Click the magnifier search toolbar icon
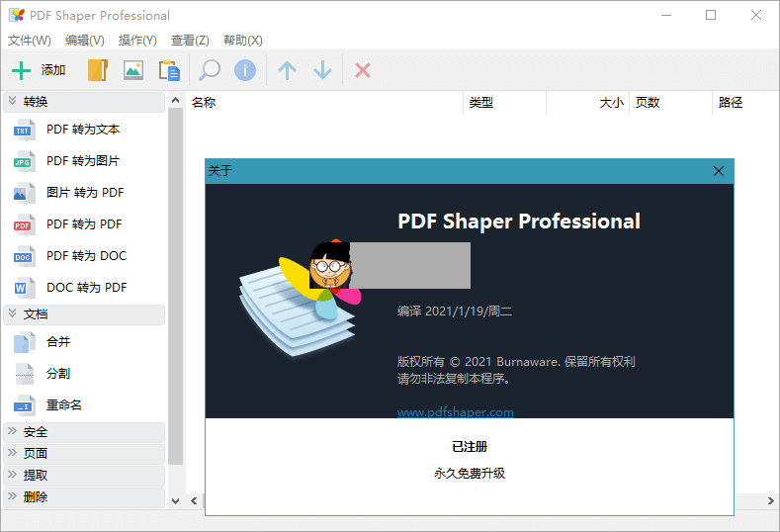The image size is (780, 532). click(210, 70)
